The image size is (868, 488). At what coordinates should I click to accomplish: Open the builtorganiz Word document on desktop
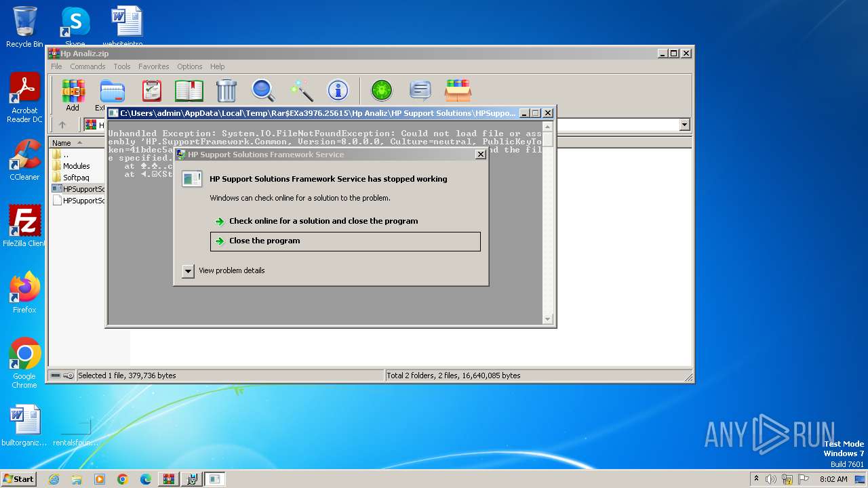click(x=24, y=426)
